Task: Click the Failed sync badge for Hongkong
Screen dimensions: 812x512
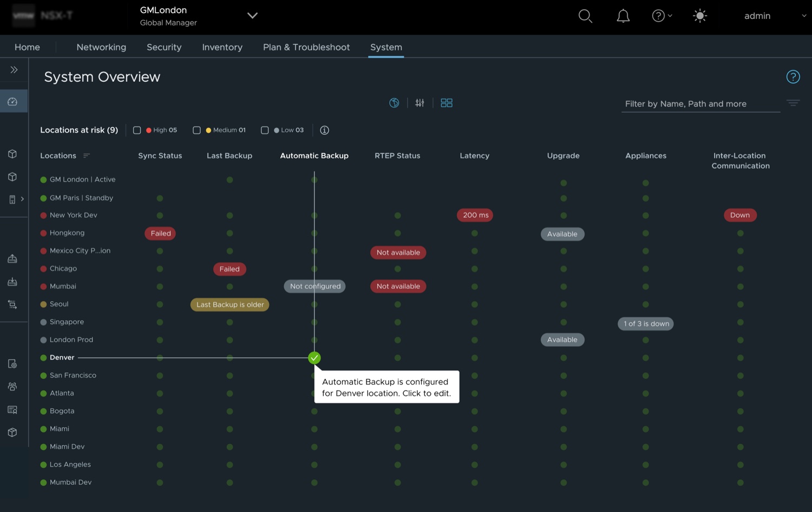Action: pyautogui.click(x=161, y=234)
